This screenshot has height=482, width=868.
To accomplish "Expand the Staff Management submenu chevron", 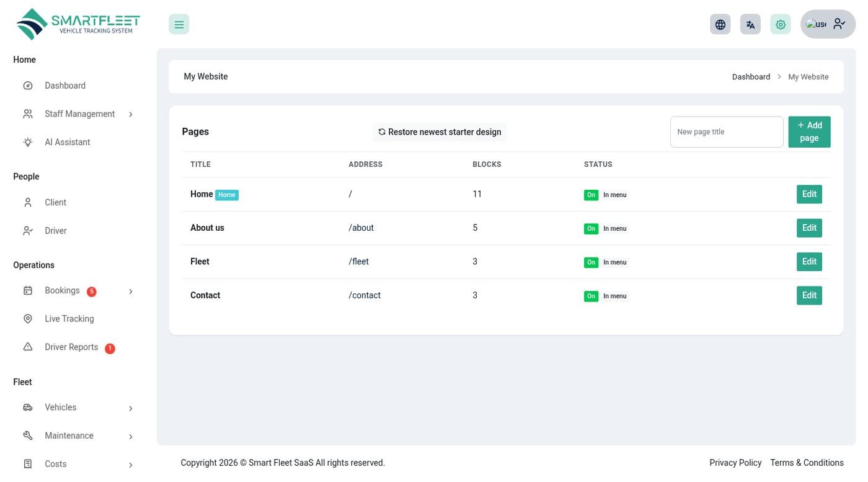I will (130, 114).
